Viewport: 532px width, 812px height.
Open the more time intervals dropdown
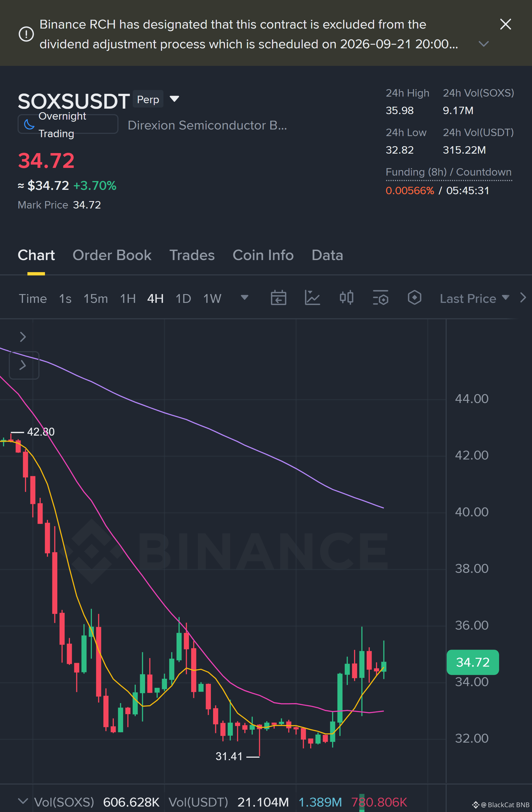[245, 298]
